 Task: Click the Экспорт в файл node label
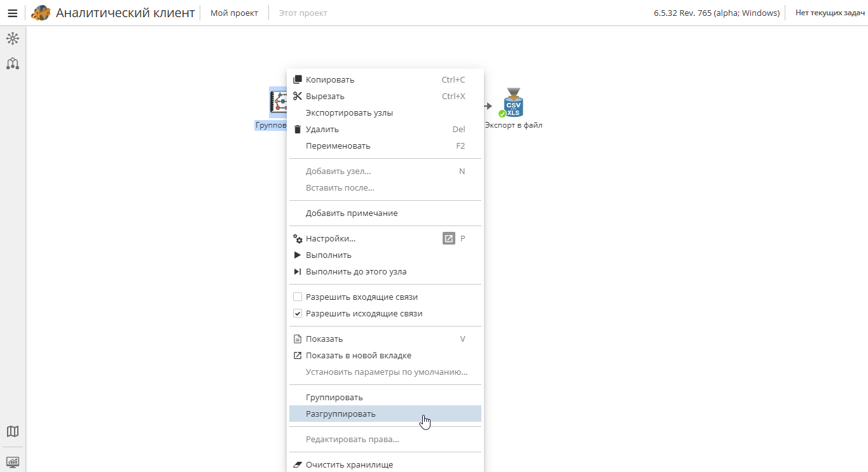point(513,125)
